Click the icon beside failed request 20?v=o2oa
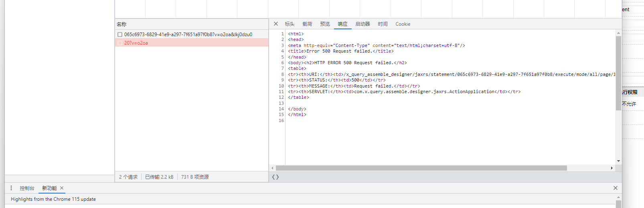Screen dimensions: 644x208 120,43
